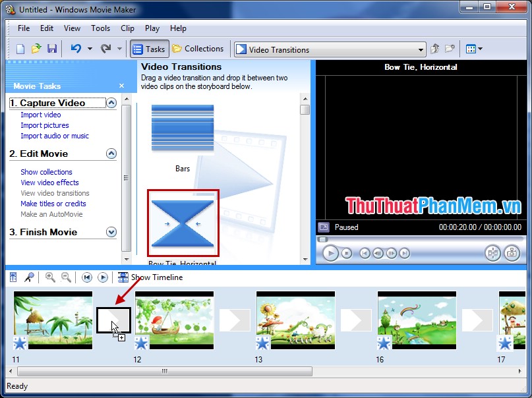Enable the Show Timeline view
Screen dimensions: 532x398
click(x=150, y=277)
